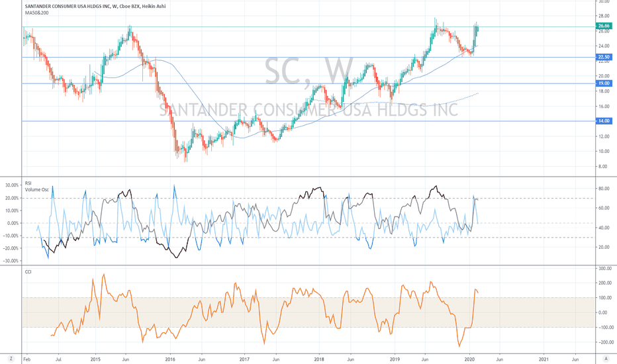Click the MA50&200 indicator label
Viewport: 617px width, 364px height.
37,13
